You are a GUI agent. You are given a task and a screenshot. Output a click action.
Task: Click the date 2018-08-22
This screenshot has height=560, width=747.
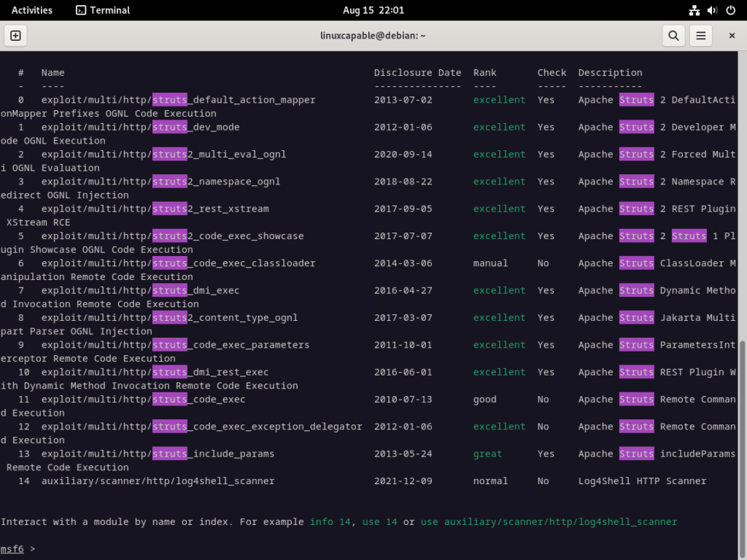403,182
